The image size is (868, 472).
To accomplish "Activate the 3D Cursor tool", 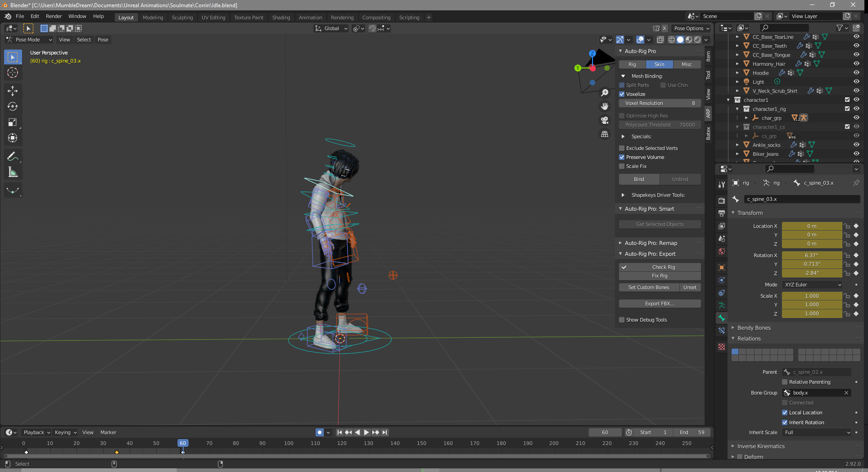I will pos(13,73).
